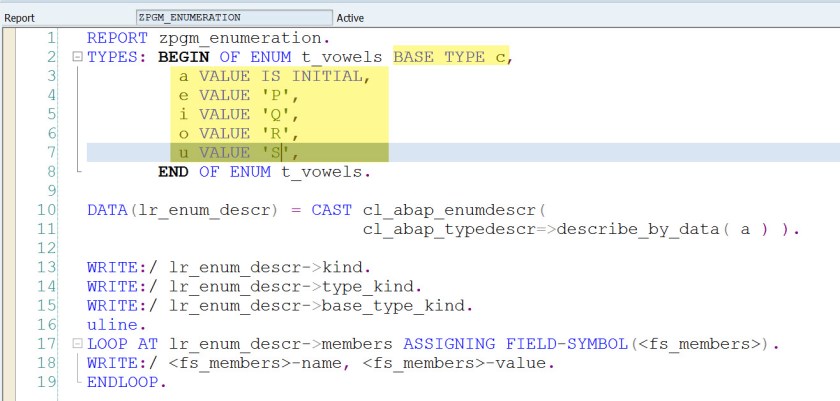Image resolution: width=840 pixels, height=401 pixels.
Task: Click "o VALUE 'R'," on line 6
Action: click(x=238, y=134)
